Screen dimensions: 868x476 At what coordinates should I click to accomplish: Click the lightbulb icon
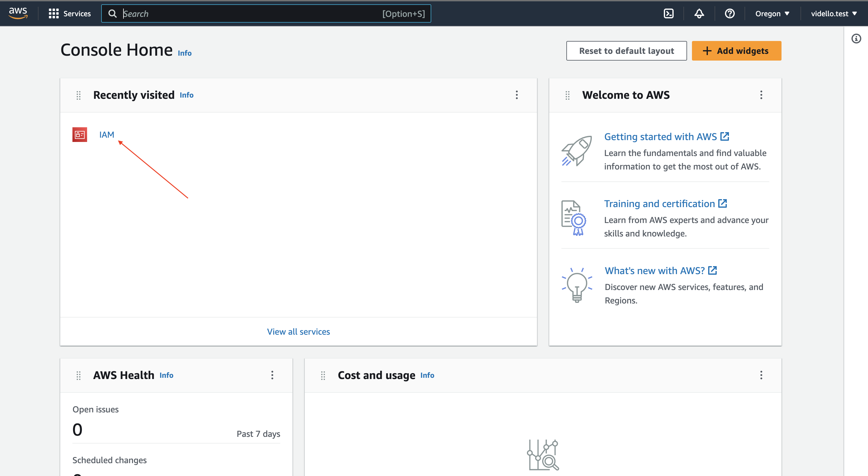[577, 285]
